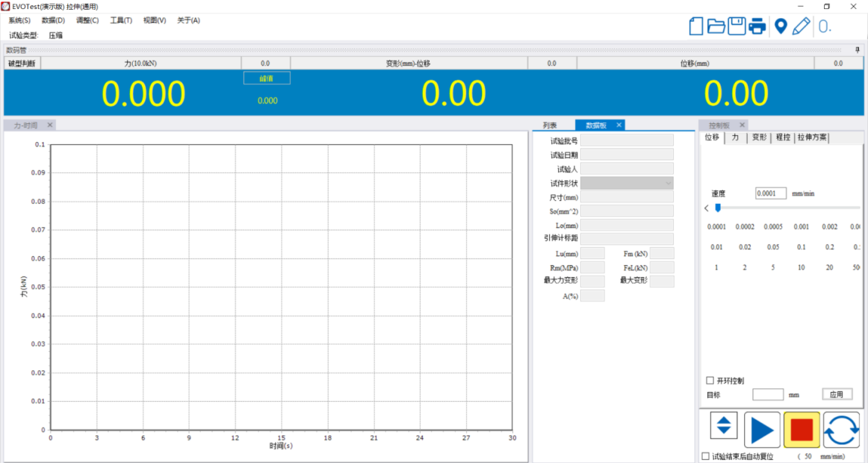Click the printer icon
Viewport: 868px width, 463px height.
757,26
